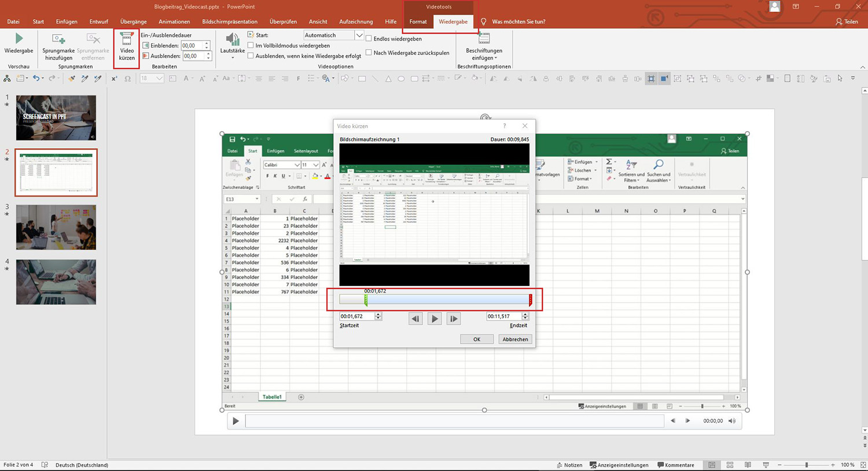Click the speaker volume icon on slide video bar
Screen dimensions: 868x471
(732, 421)
